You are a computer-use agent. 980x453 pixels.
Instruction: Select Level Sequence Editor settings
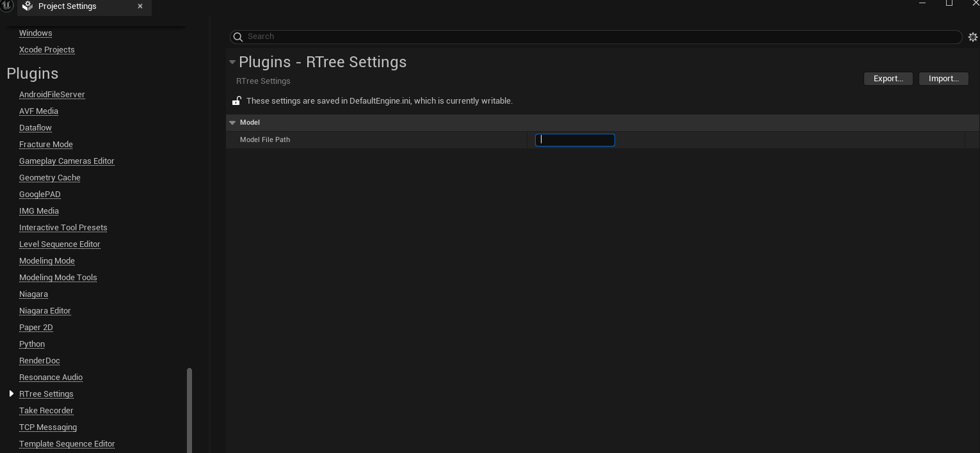coord(60,244)
